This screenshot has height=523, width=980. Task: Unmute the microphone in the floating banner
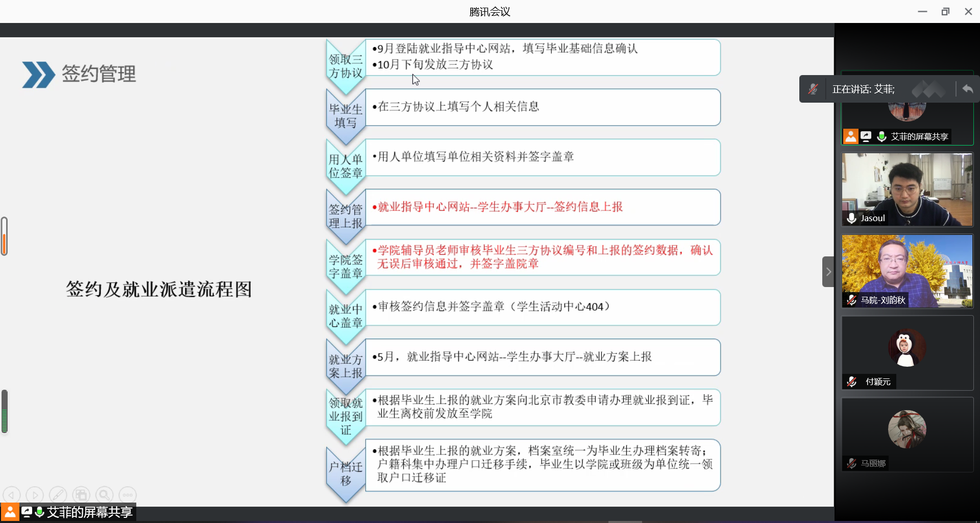point(813,88)
